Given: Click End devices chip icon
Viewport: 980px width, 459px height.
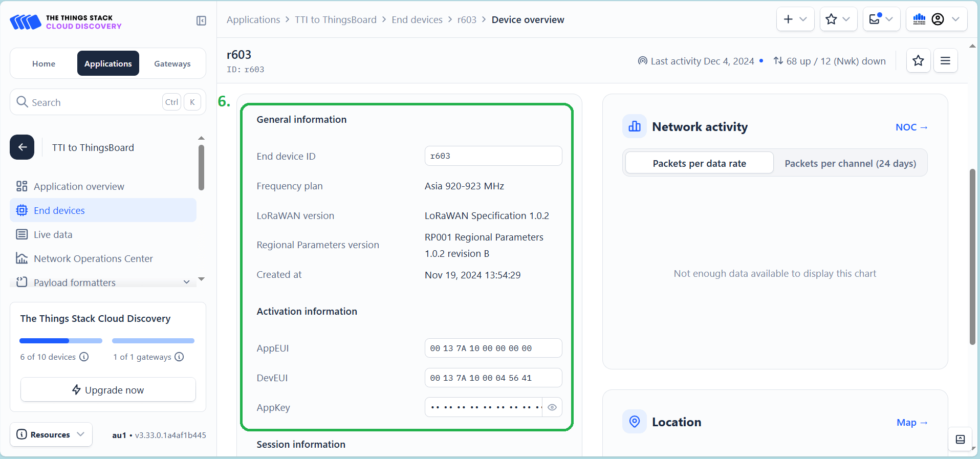Looking at the screenshot, I should 21,210.
